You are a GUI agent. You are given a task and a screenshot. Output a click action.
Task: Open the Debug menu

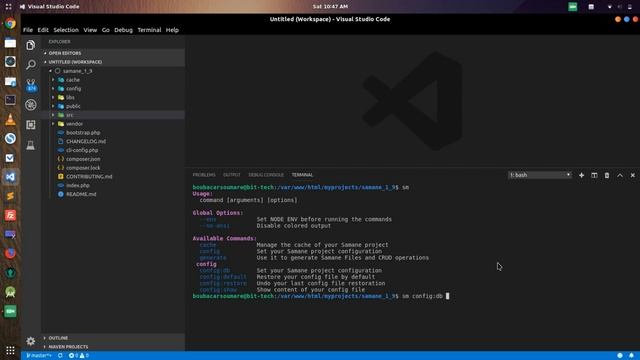[x=123, y=30]
